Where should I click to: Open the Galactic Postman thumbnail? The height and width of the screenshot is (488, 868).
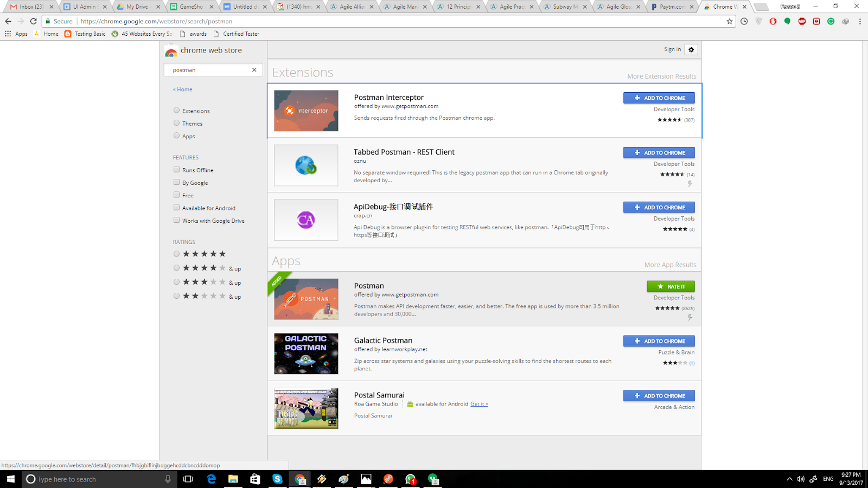[306, 354]
